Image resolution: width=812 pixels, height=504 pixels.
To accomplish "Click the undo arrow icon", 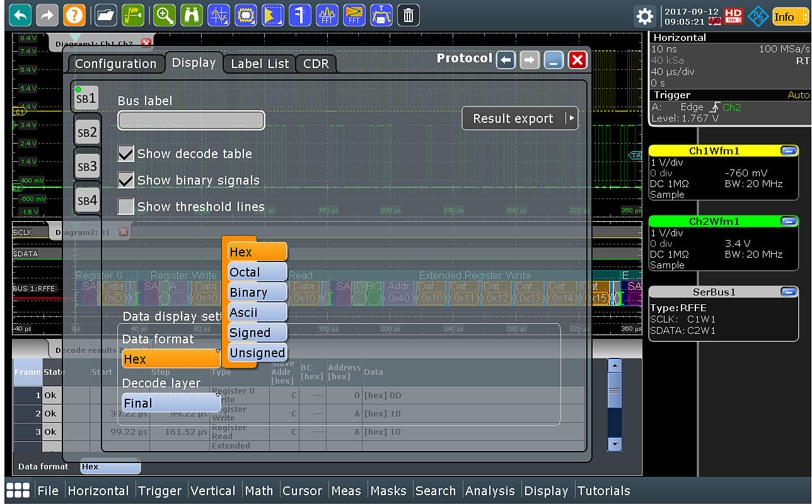I will [x=21, y=14].
